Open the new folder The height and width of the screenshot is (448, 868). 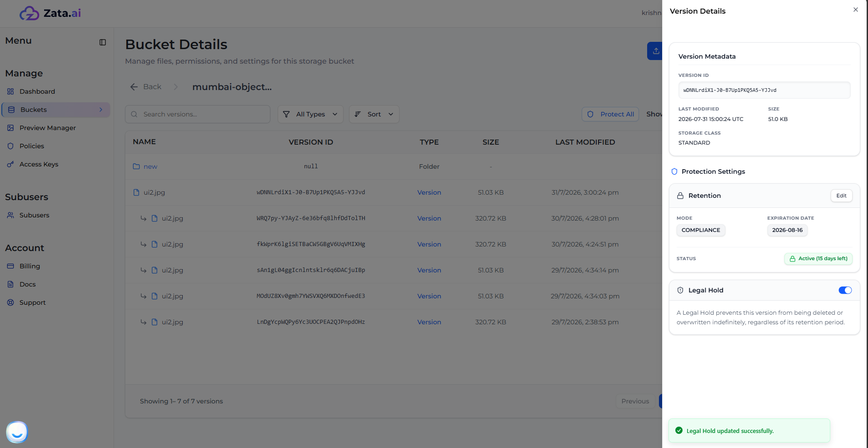pyautogui.click(x=150, y=166)
